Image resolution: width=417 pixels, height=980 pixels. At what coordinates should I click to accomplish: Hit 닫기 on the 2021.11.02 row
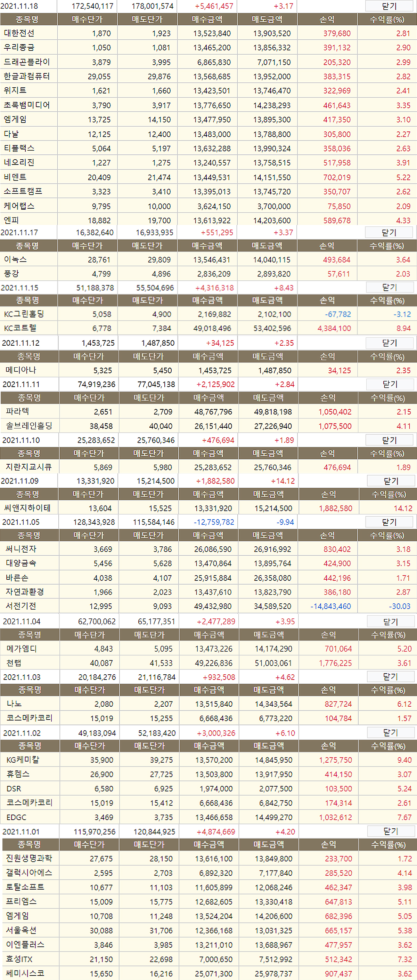click(390, 732)
